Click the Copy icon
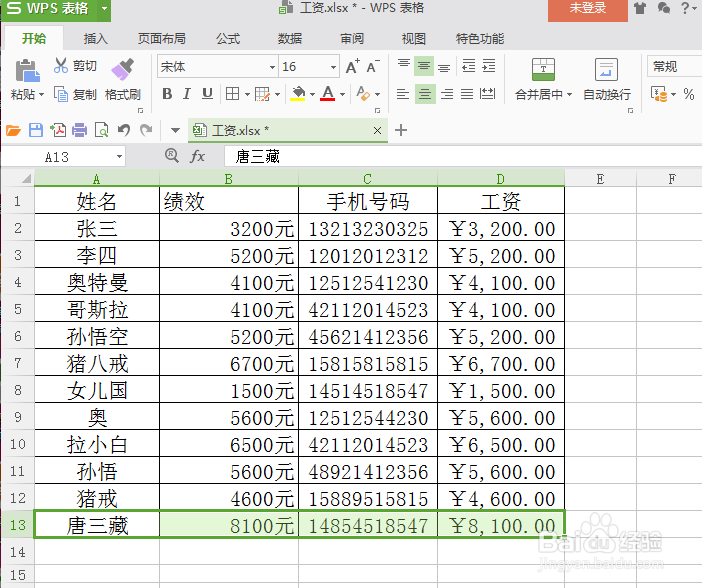 60,94
